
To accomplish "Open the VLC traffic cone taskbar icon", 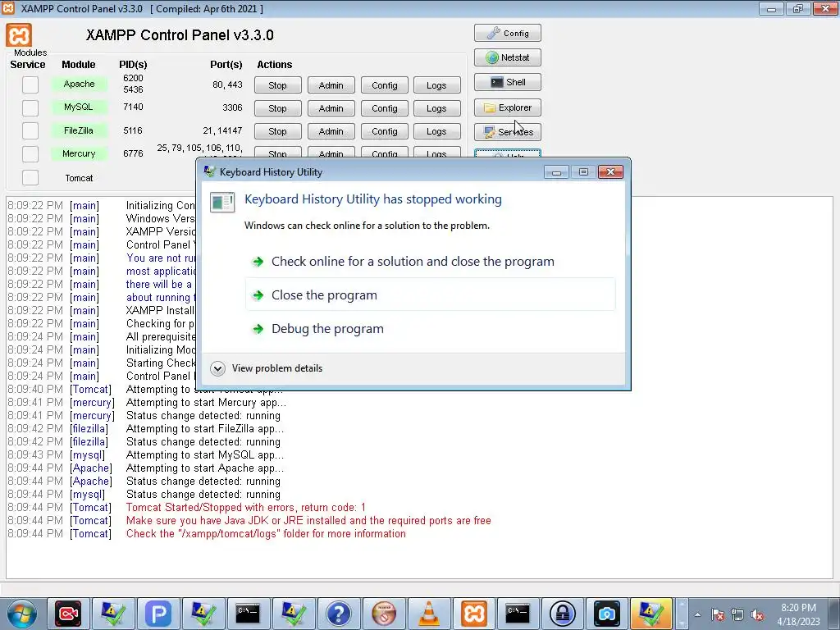I will [x=428, y=614].
